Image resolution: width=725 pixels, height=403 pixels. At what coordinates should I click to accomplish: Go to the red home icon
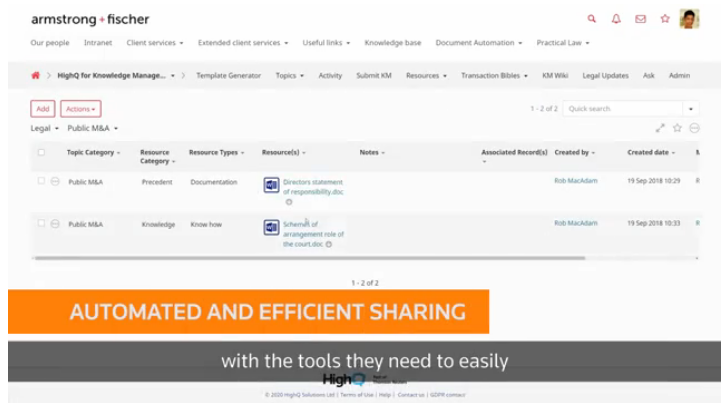[x=36, y=75]
